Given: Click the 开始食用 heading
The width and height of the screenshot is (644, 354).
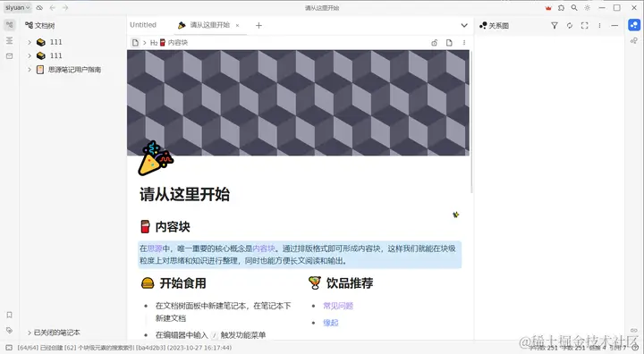Looking at the screenshot, I should pos(182,283).
